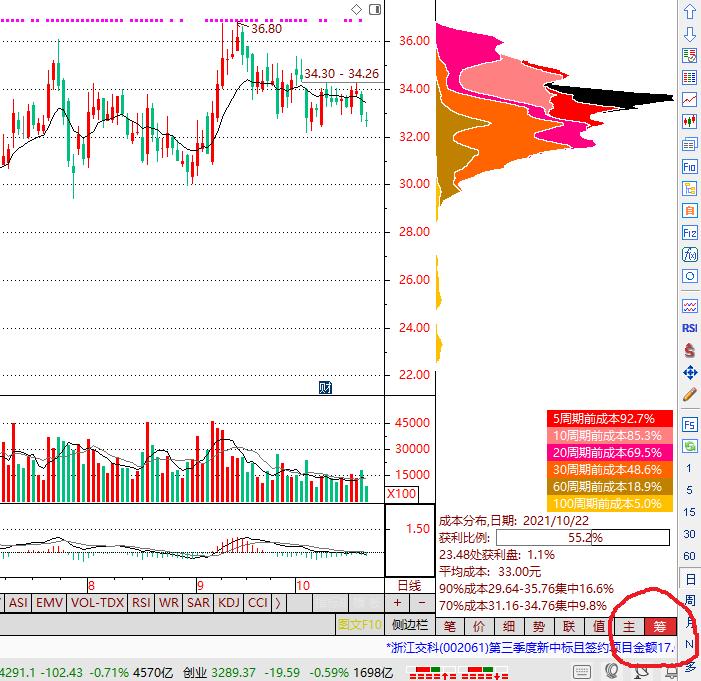
Task: Click the red dollar sign icon
Action: point(689,350)
